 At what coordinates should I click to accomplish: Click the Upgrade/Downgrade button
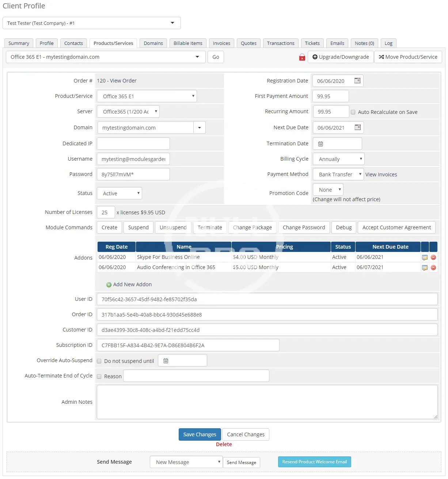click(x=341, y=57)
